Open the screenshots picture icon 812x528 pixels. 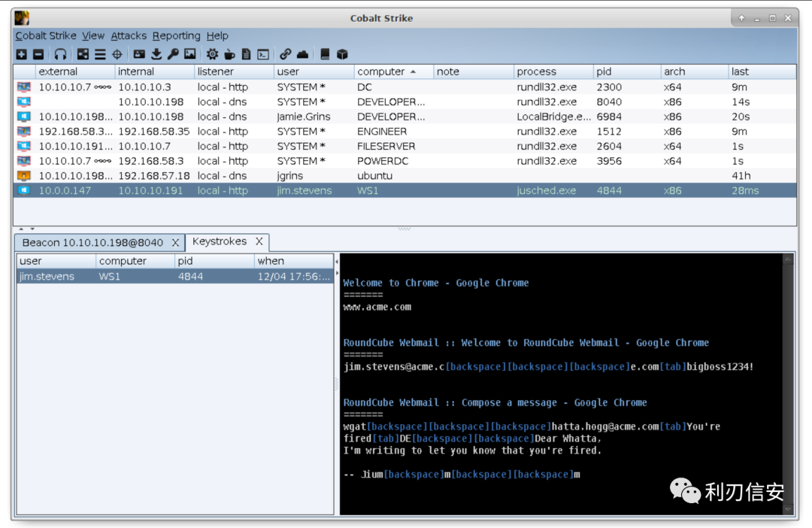tap(190, 54)
